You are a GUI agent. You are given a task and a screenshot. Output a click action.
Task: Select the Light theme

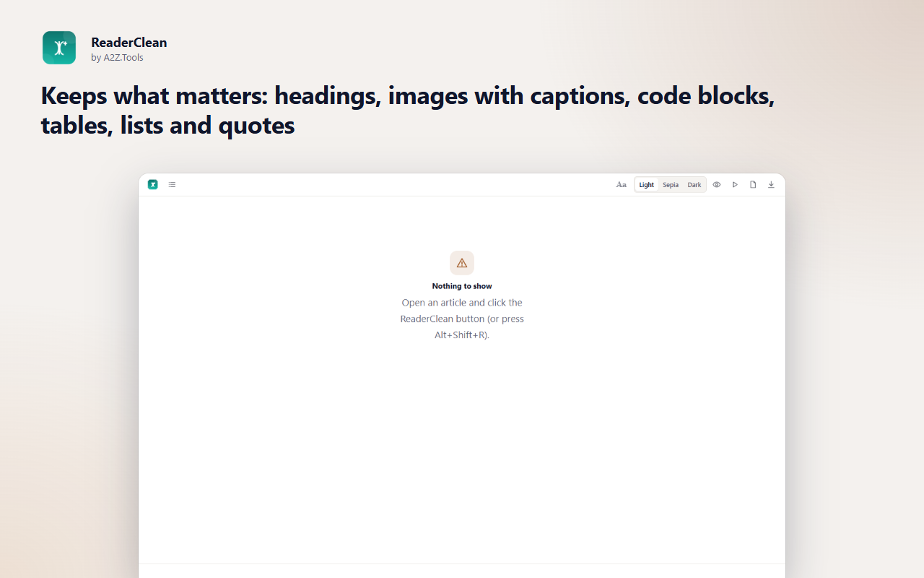click(x=647, y=185)
